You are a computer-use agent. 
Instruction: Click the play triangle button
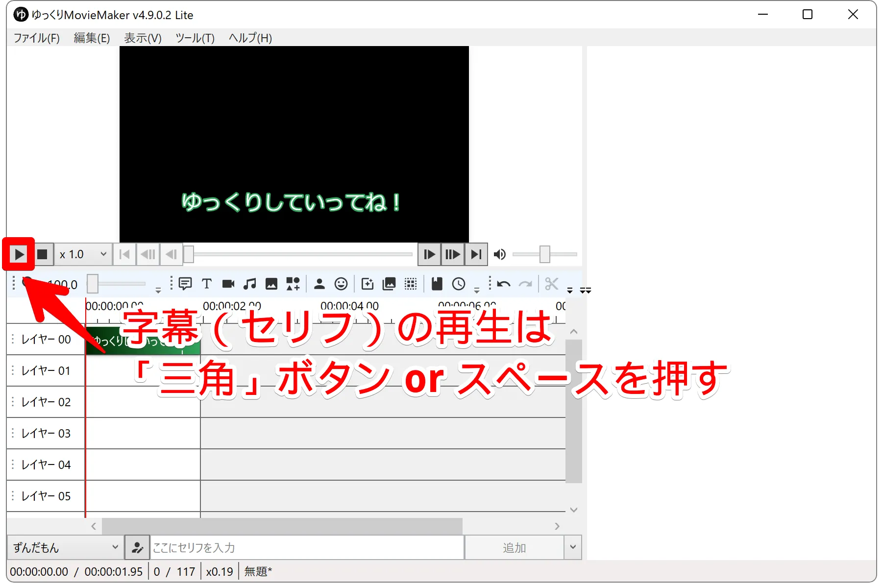pyautogui.click(x=19, y=254)
